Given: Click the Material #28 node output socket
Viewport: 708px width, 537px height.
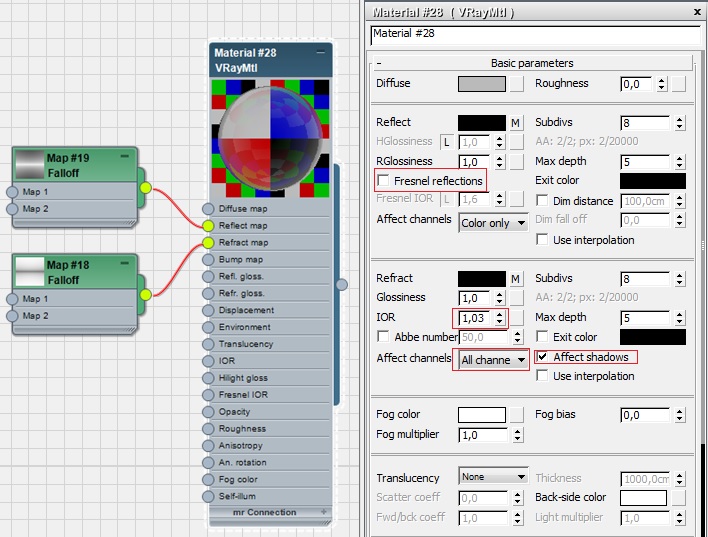Looking at the screenshot, I should 342,285.
